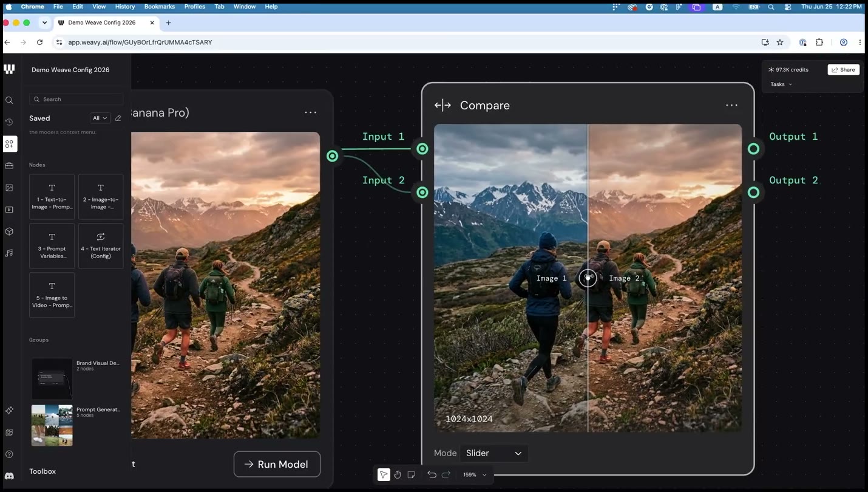Click the Run Model button
868x492 pixels.
pyautogui.click(x=277, y=464)
